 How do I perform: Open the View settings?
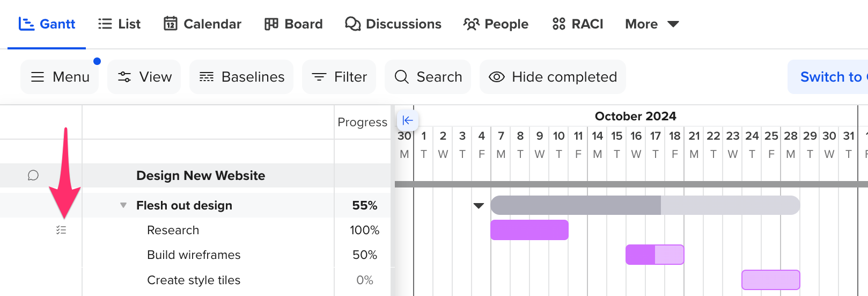click(144, 77)
